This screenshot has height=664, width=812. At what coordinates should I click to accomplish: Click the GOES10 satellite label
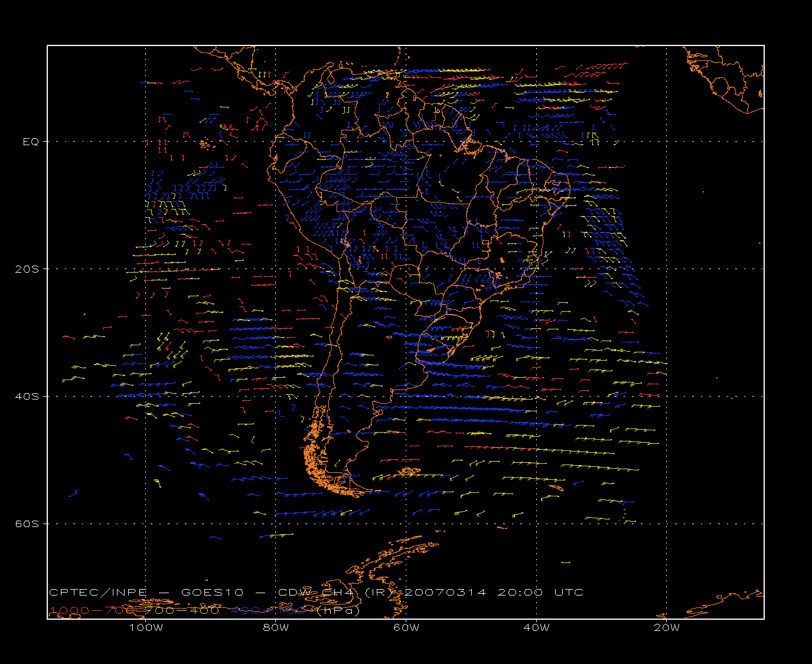211,592
